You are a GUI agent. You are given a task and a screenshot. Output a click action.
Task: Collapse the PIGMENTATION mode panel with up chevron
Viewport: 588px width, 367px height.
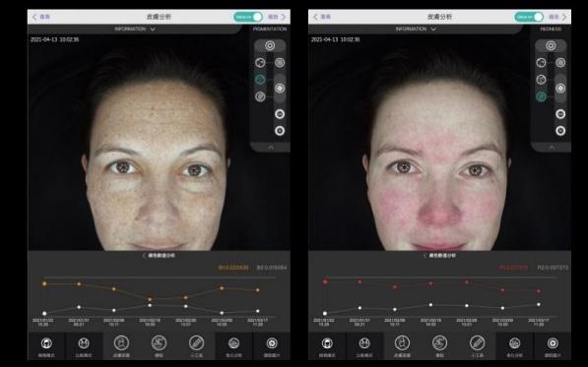pyautogui.click(x=271, y=148)
